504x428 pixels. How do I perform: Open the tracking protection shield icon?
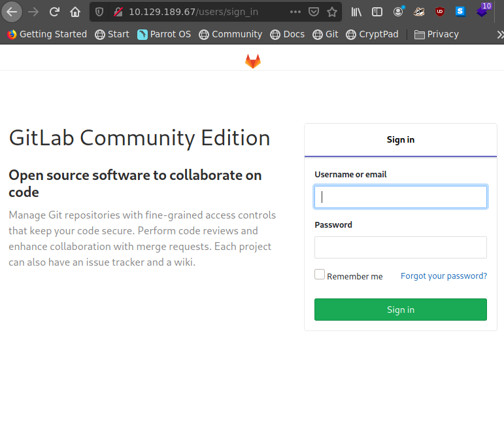click(99, 12)
